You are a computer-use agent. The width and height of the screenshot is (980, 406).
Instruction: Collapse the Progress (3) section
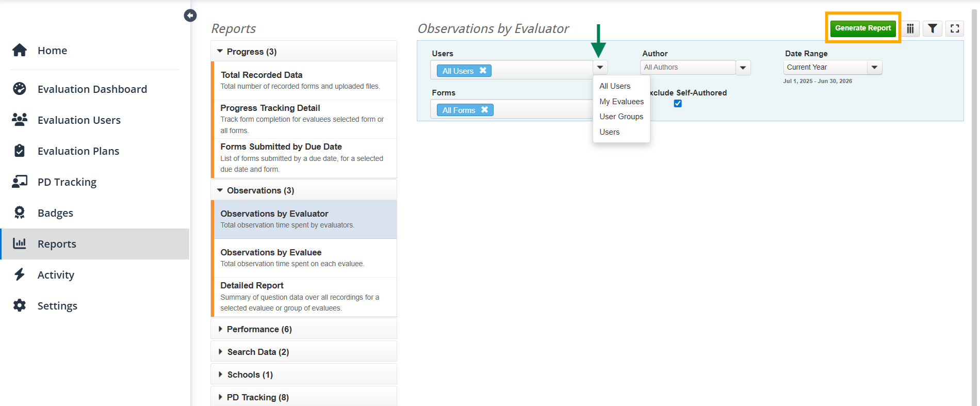point(304,52)
